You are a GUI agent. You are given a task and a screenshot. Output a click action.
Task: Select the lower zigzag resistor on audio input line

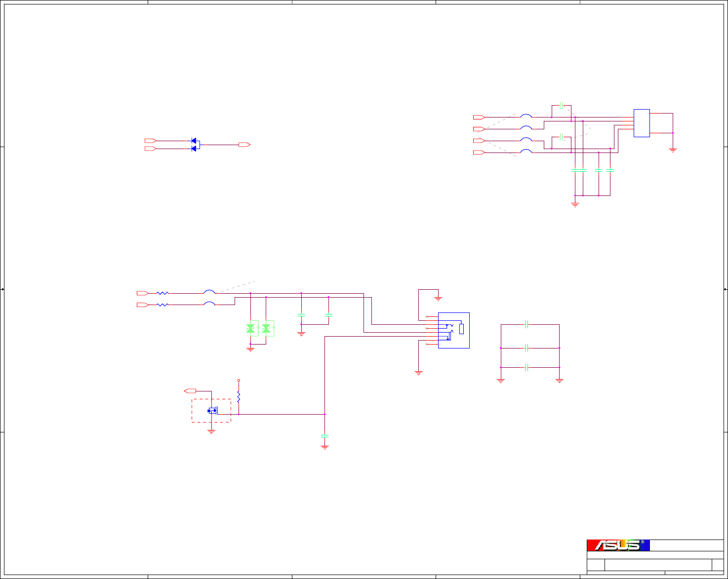tap(162, 305)
